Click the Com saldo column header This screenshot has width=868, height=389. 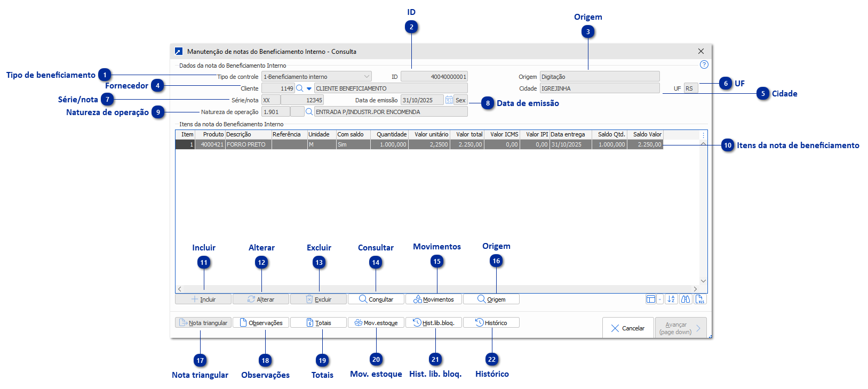353,134
